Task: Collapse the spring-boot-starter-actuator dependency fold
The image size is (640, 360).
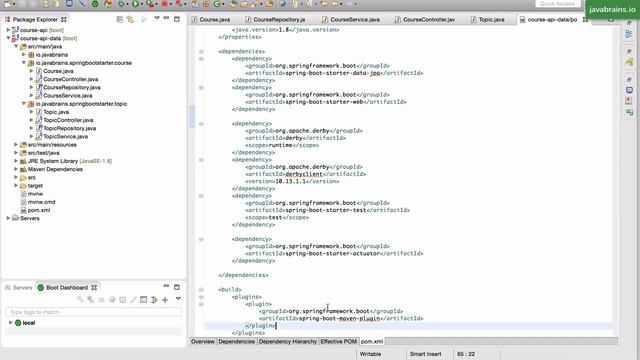Action: pyautogui.click(x=201, y=239)
